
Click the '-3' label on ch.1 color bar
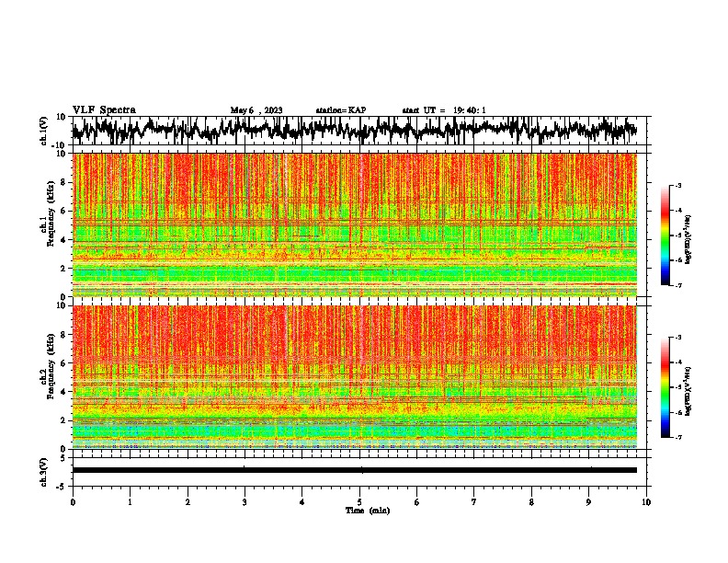[678, 185]
